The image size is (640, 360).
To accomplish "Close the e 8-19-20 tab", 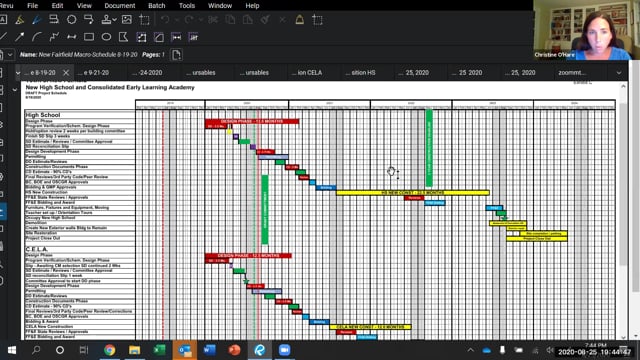I will coord(66,73).
